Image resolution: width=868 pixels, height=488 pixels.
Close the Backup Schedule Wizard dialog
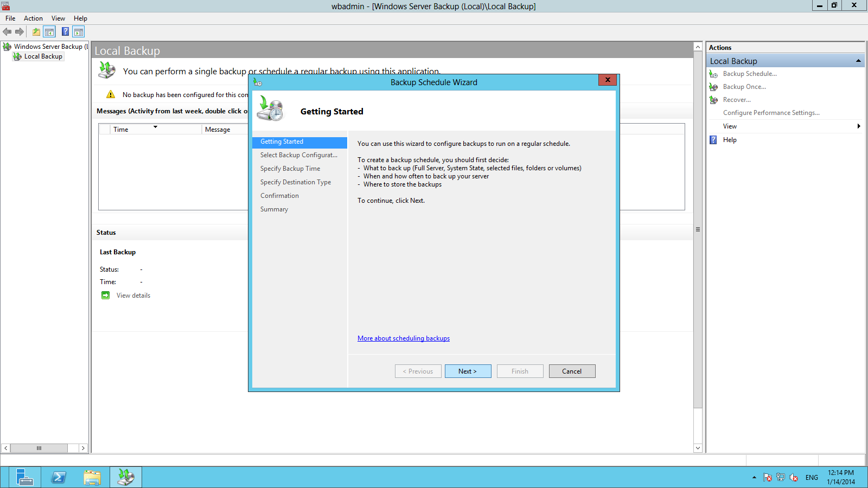[x=608, y=80]
